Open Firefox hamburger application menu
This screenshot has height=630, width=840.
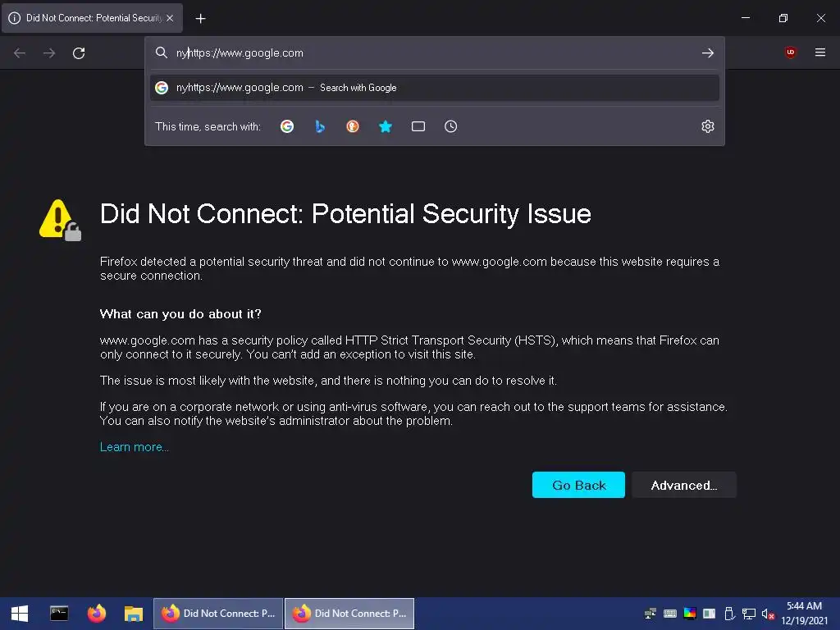820,52
